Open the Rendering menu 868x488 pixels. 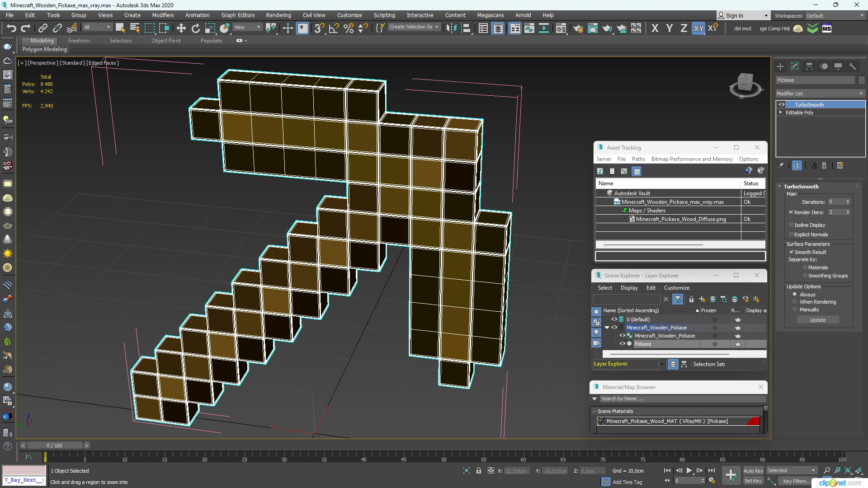pos(278,15)
